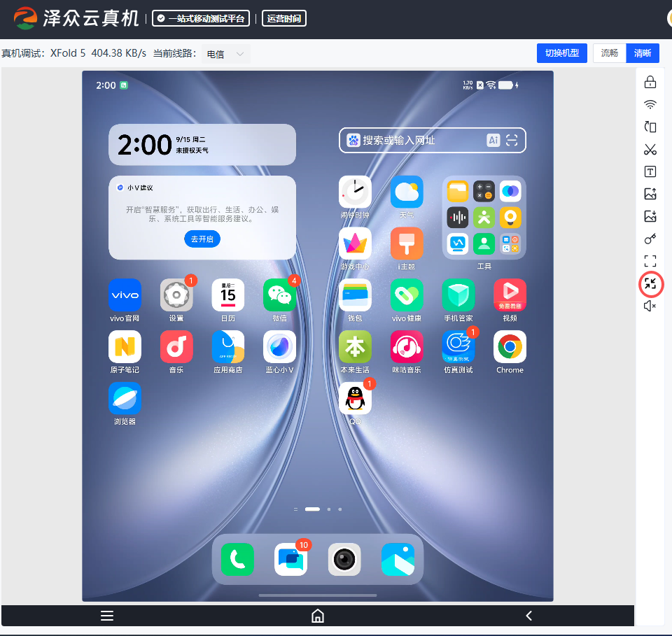672x636 pixels.
Task: Open the menu recents button at bottom
Action: pyautogui.click(x=107, y=616)
